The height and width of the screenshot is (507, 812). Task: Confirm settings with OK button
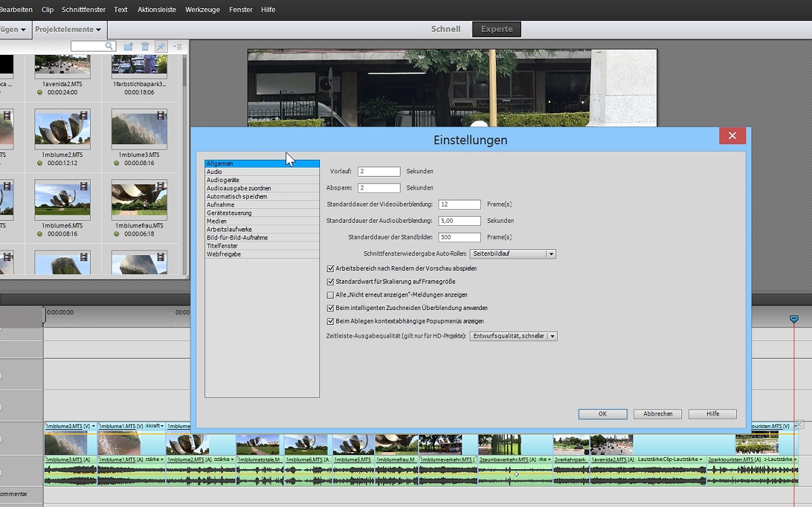[602, 414]
